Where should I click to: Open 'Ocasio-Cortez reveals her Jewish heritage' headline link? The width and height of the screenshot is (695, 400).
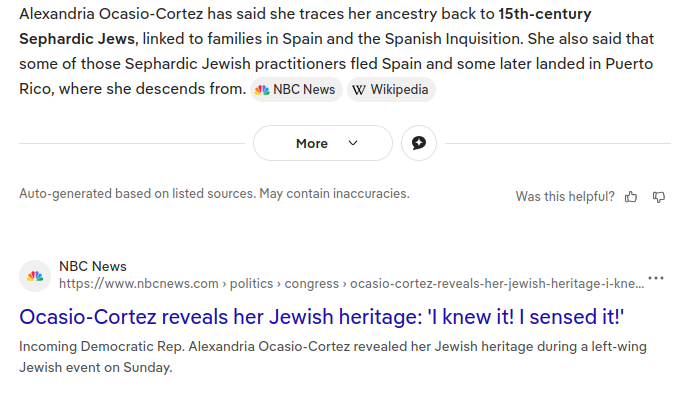pyautogui.click(x=322, y=317)
